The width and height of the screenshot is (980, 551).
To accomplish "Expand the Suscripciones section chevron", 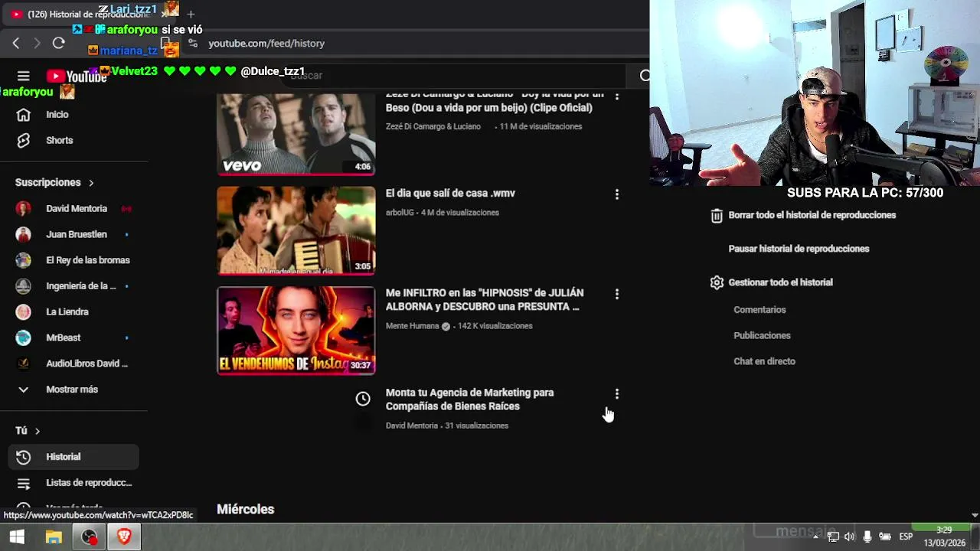I will (x=91, y=183).
